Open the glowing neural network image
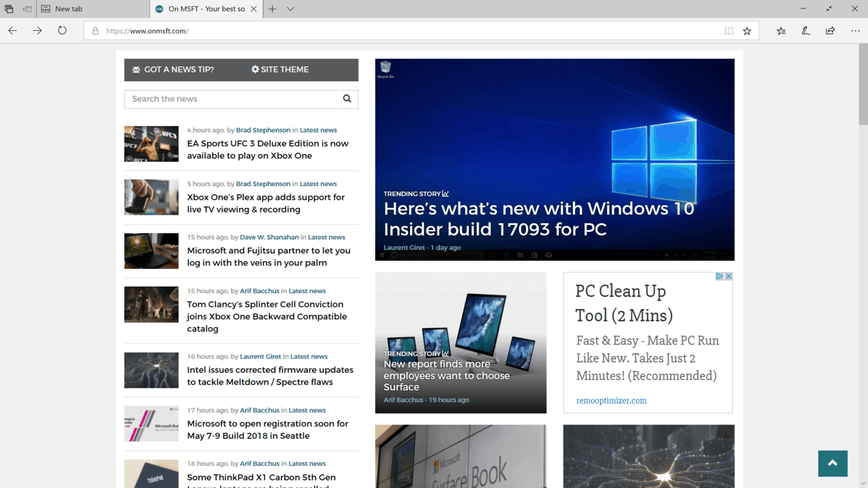868x488 pixels. click(649, 456)
